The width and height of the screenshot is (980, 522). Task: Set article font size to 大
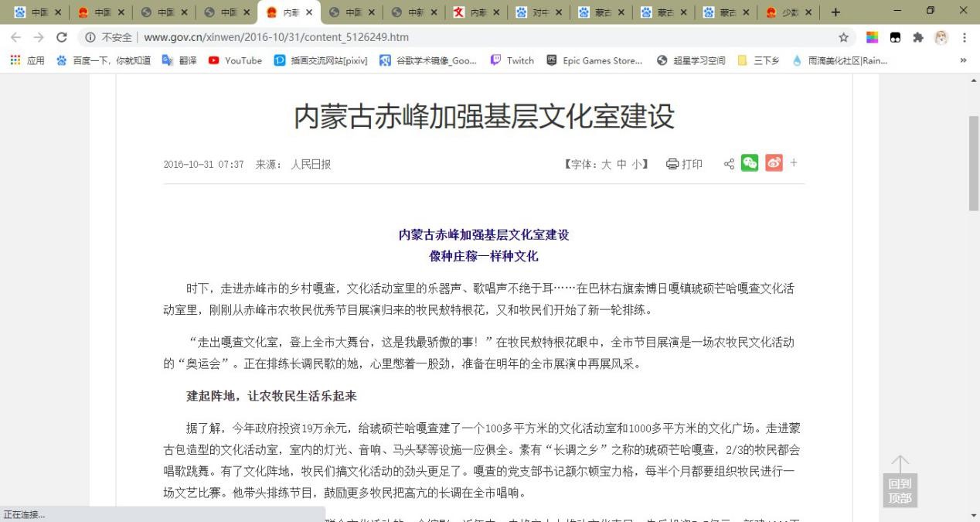[606, 164]
